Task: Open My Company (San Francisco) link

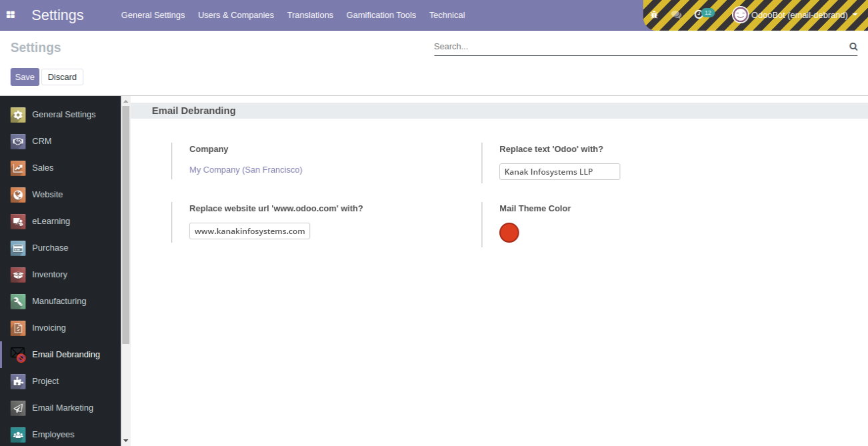Action: pyautogui.click(x=246, y=170)
